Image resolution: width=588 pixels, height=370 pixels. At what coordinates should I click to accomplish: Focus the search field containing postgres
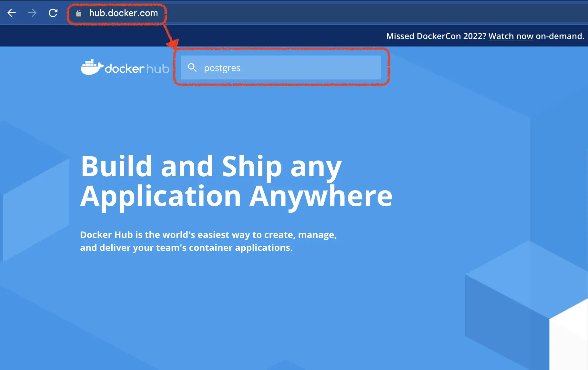(x=281, y=67)
